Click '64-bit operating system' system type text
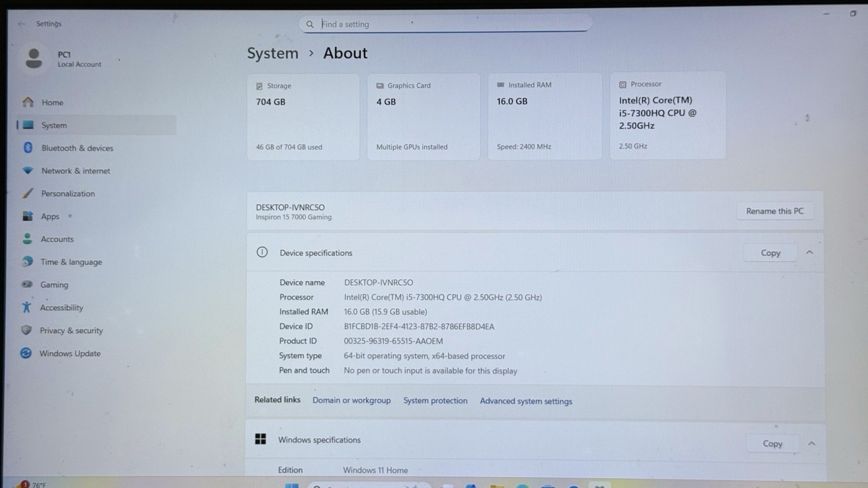The width and height of the screenshot is (868, 488). click(424, 356)
